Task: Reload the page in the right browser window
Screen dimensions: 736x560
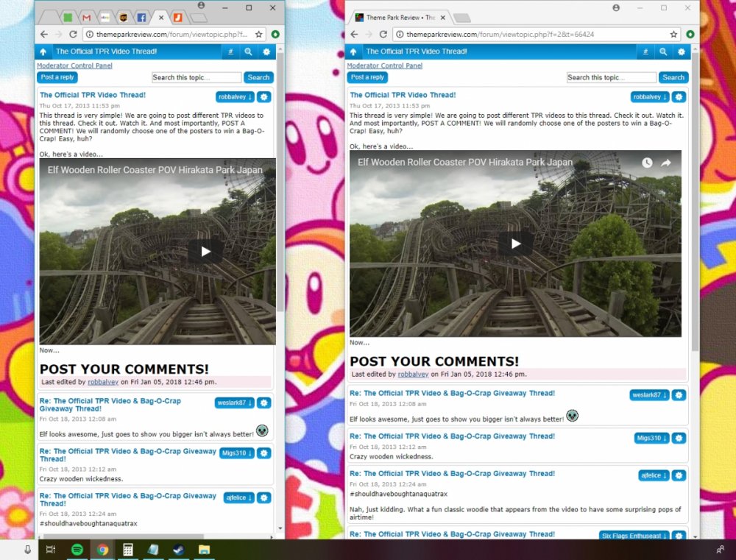Action: point(383,35)
